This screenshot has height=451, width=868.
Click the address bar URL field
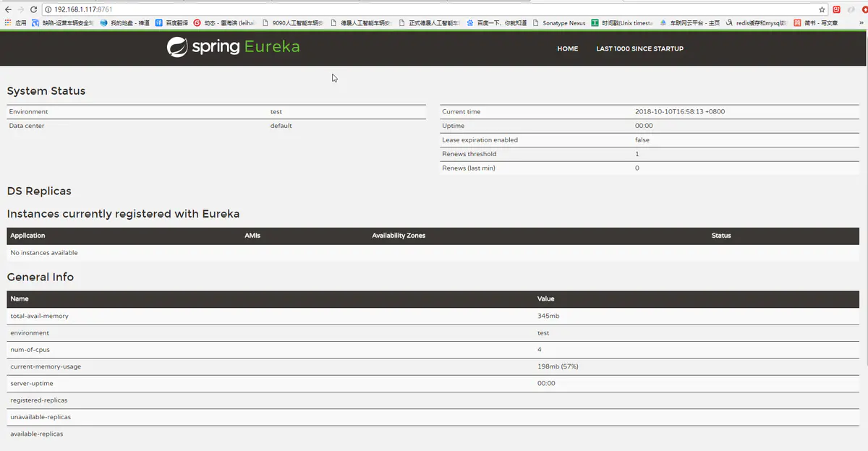[x=434, y=9]
